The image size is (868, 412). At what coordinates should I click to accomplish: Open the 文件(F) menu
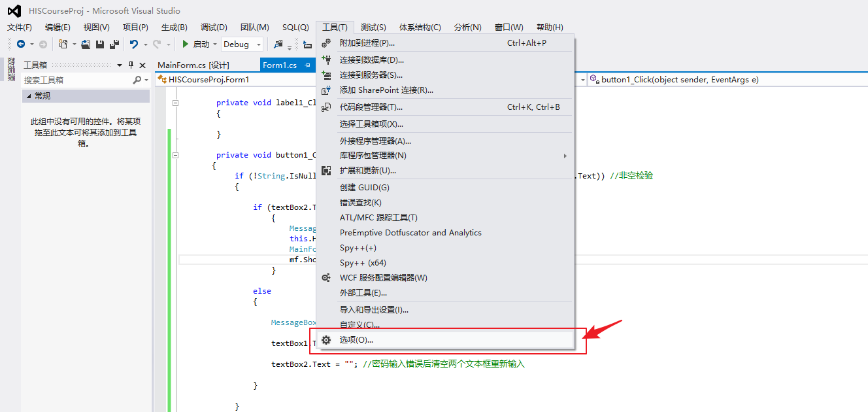click(x=20, y=27)
